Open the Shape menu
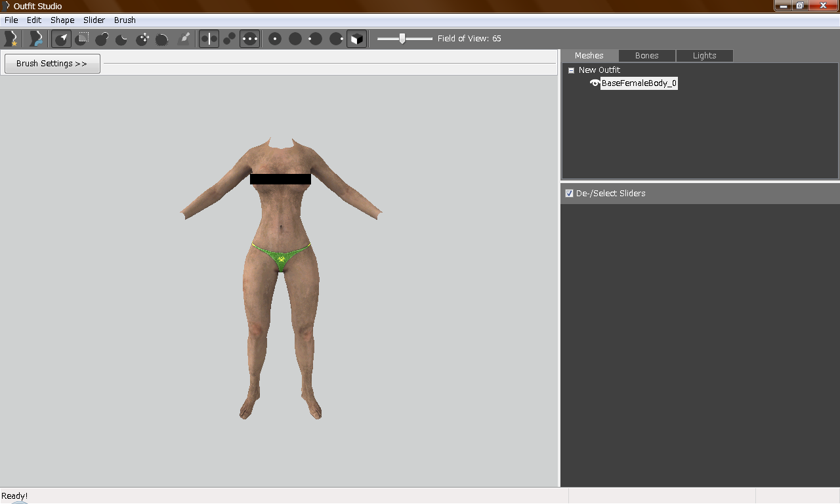 tap(62, 20)
